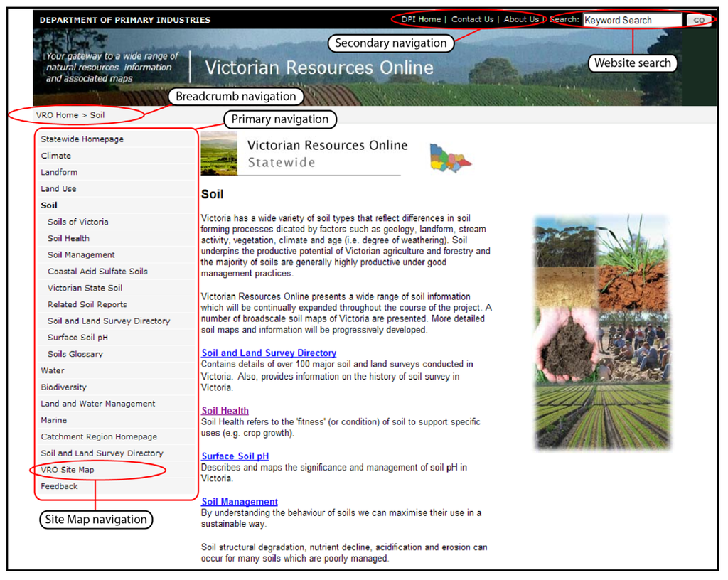The height and width of the screenshot is (580, 728).
Task: Go to VRO Home breadcrumb
Action: (57, 115)
